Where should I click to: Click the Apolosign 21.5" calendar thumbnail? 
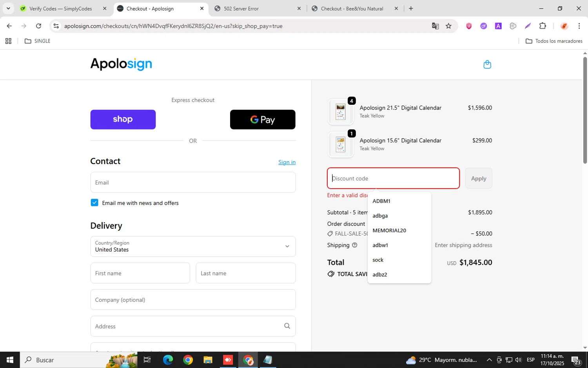pos(341,112)
